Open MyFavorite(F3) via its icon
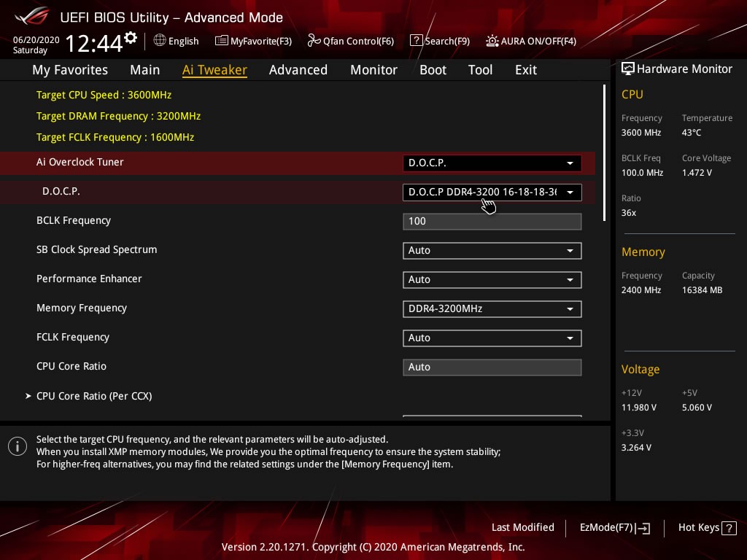Screen dimensions: 747x560 [x=222, y=41]
